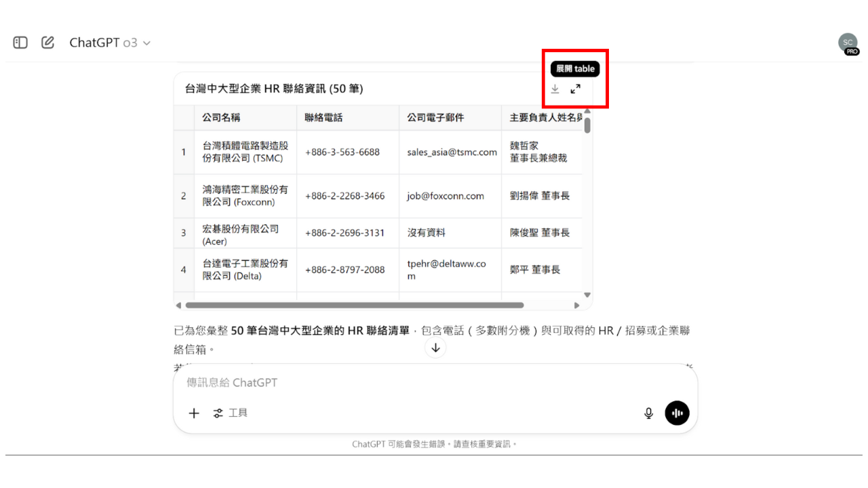Viewport: 868px width, 488px height.
Task: Select the 公司電子郵件 column header
Action: click(450, 117)
